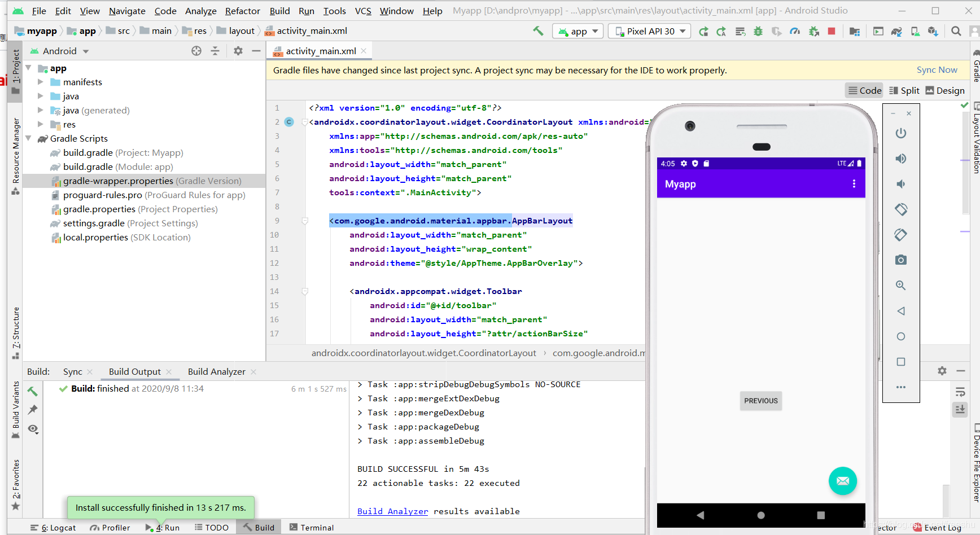This screenshot has width=980, height=535.
Task: Click the Search Everywhere magnifier icon
Action: 956,32
